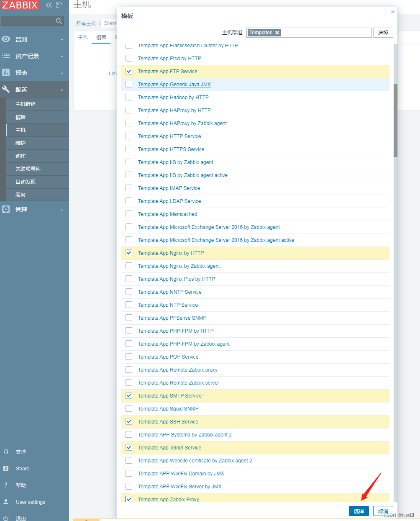Open the 维护 submenu item
Viewport: 420px width, 521px height.
tap(37, 143)
